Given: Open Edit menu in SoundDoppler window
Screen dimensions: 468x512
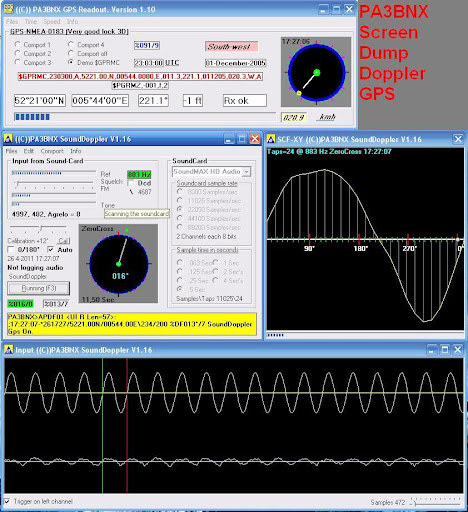Looking at the screenshot, I should [29, 151].
